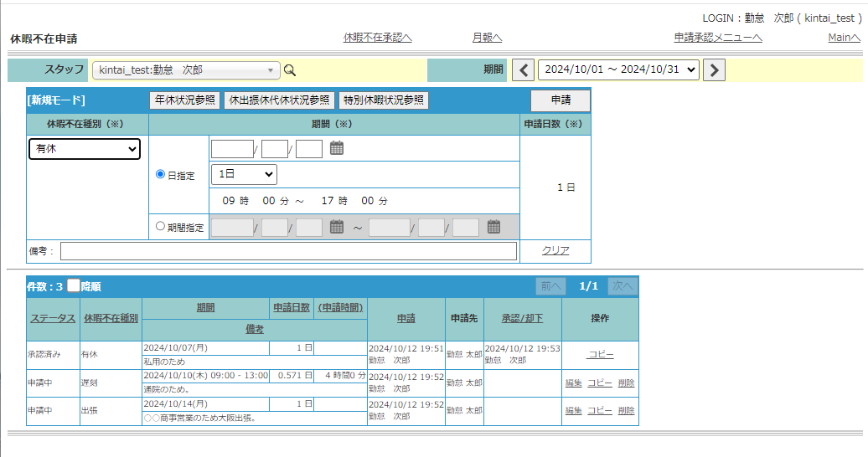Go to the Mainへ link
This screenshot has width=868, height=457.
[x=845, y=38]
